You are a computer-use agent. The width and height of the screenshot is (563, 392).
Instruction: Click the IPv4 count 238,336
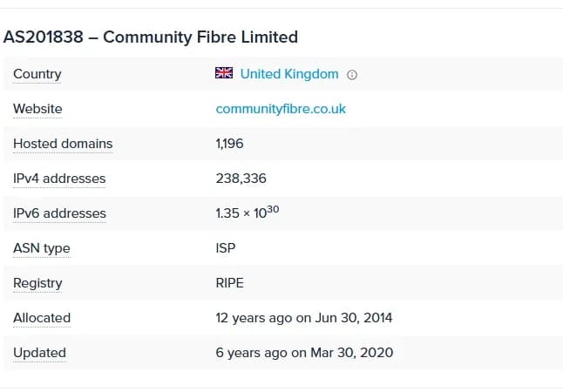point(241,179)
